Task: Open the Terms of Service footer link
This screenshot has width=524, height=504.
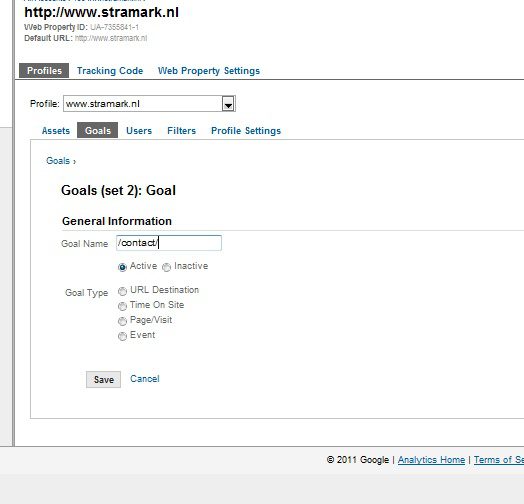Action: (499, 460)
